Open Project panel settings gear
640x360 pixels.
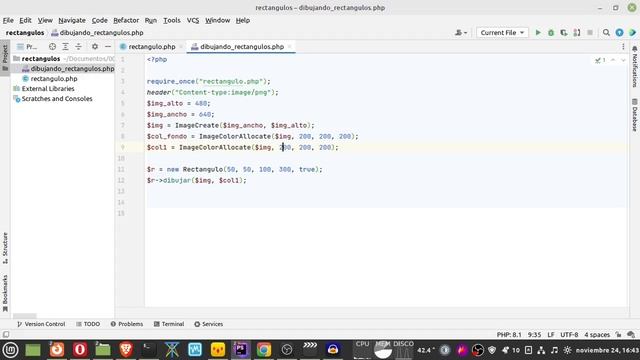[95, 47]
